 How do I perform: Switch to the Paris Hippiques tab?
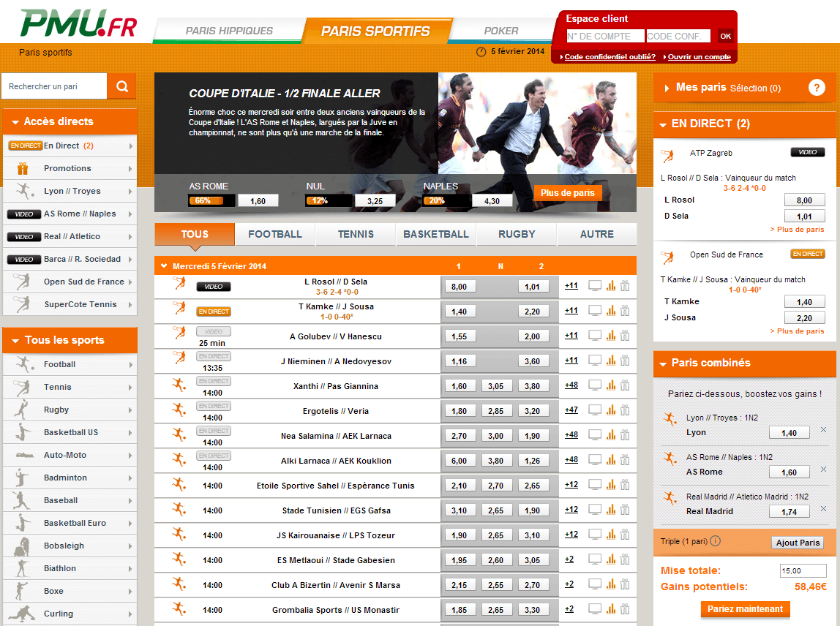(x=229, y=31)
